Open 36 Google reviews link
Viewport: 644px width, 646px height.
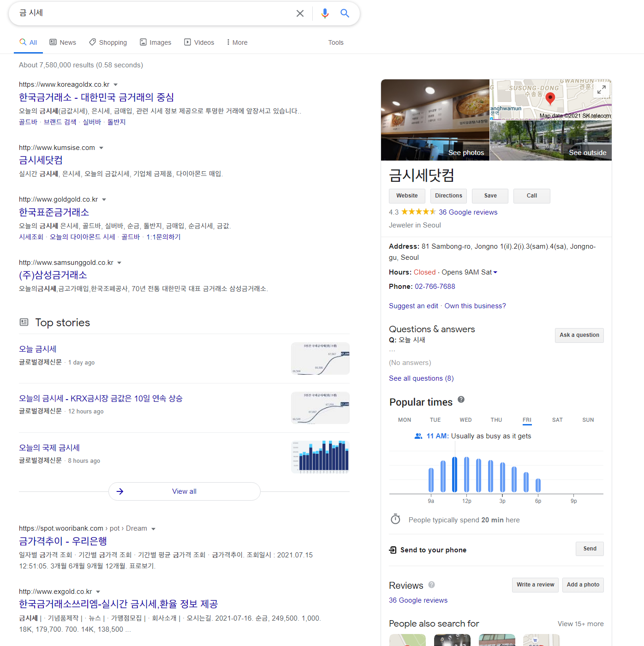click(468, 212)
